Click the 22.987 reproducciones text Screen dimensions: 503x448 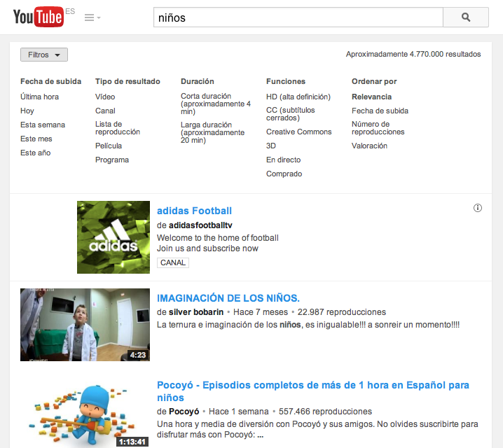tap(342, 312)
